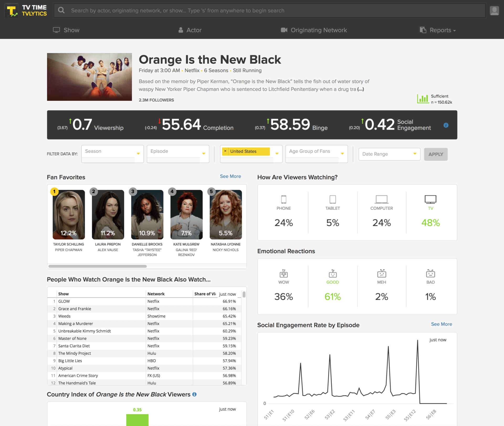Select the Weeds row
The image size is (504, 426).
click(144, 316)
